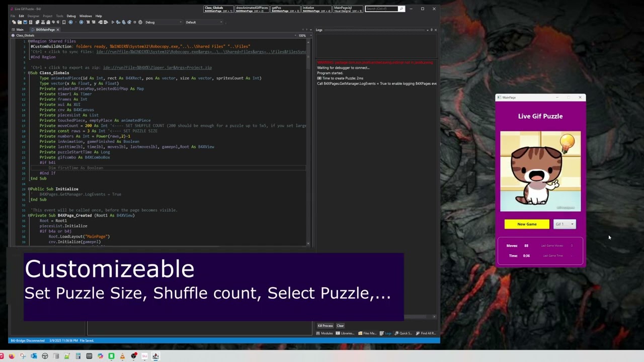Open the Gif 1 combo box in MainPage
This screenshot has width=644, height=362.
[565, 224]
